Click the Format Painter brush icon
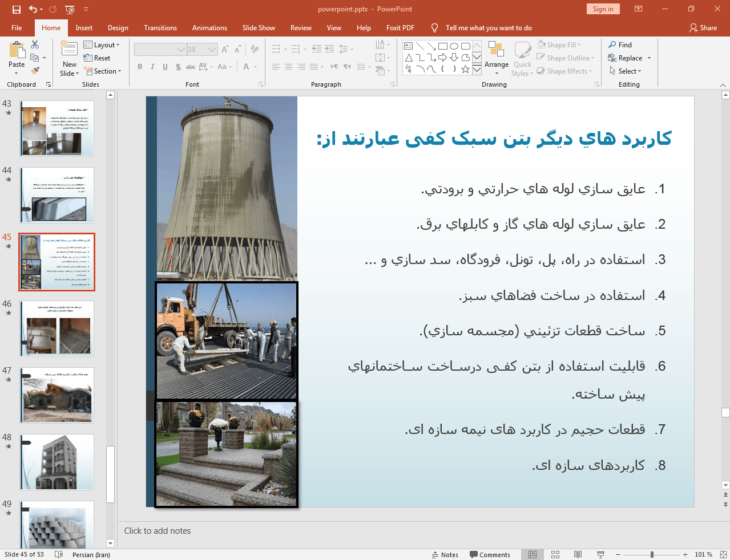The image size is (730, 560). pos(35,71)
